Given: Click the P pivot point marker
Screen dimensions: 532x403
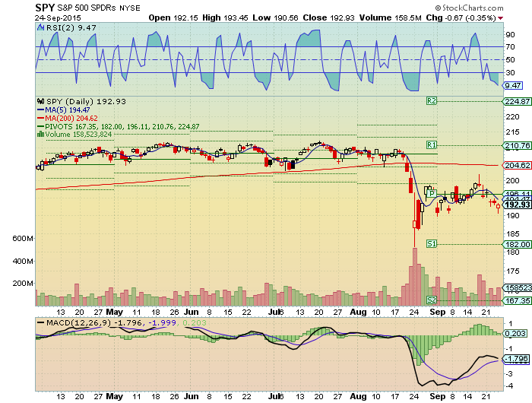Looking at the screenshot, I should [432, 194].
